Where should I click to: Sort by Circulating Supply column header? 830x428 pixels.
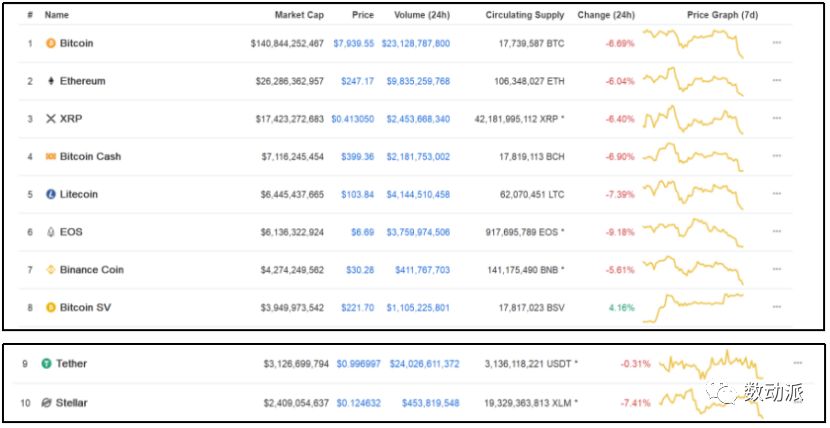(525, 15)
